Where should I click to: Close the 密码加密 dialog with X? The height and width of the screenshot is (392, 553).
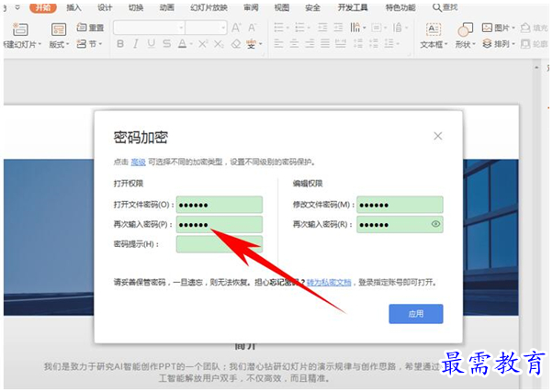click(437, 136)
